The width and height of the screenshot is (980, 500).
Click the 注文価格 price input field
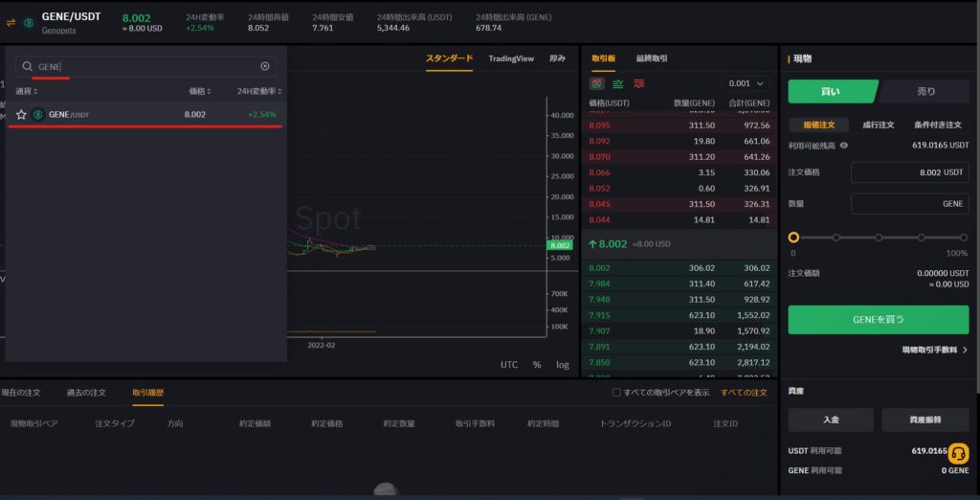[910, 172]
